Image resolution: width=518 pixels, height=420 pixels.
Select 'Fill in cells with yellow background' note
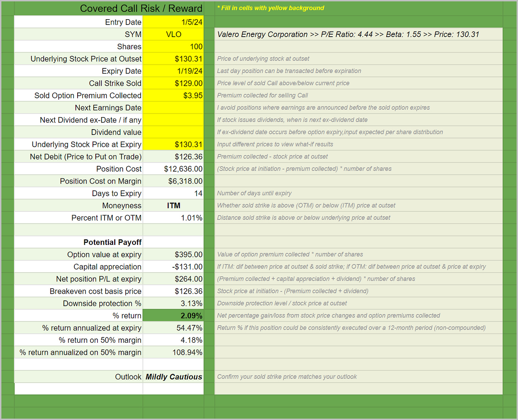point(271,8)
